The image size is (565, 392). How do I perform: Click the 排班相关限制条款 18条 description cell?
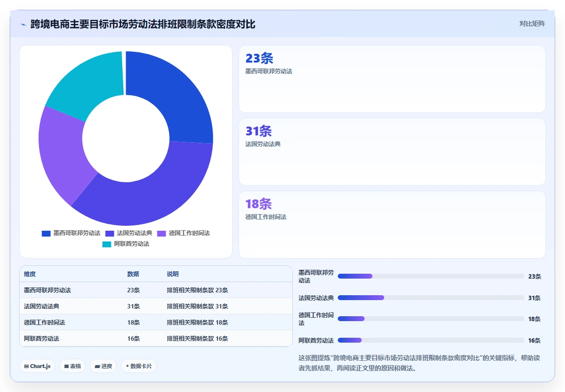pos(197,323)
